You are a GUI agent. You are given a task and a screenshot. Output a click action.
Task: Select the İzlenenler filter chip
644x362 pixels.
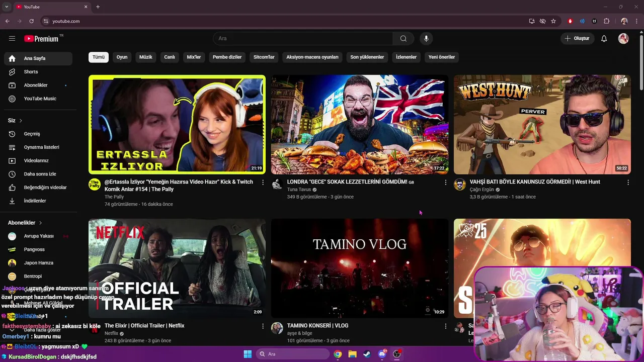tap(406, 57)
